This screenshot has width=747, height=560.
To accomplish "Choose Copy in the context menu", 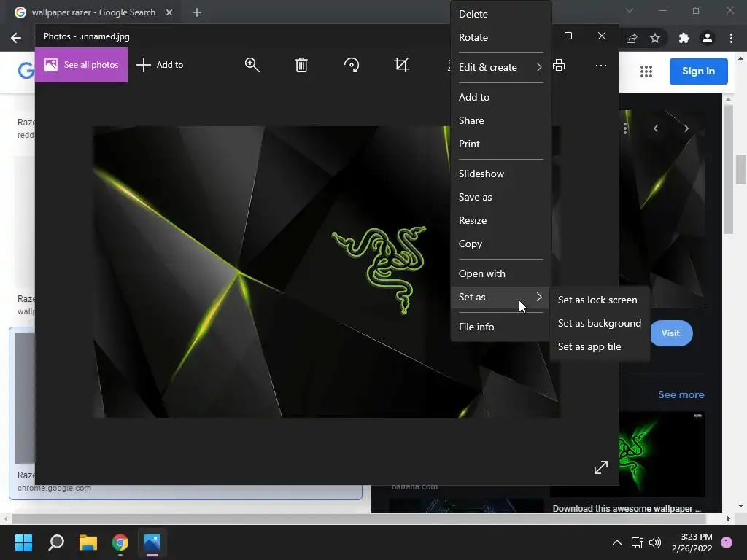I will pos(500,244).
